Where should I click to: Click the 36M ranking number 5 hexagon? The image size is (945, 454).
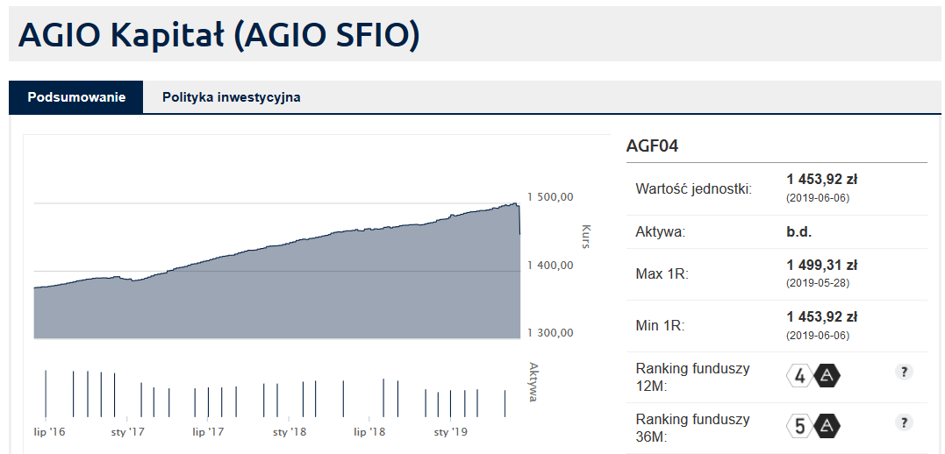[x=800, y=426]
